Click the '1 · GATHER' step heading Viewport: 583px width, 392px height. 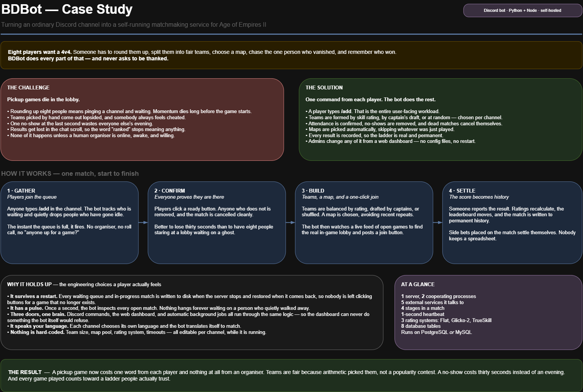[x=21, y=191]
